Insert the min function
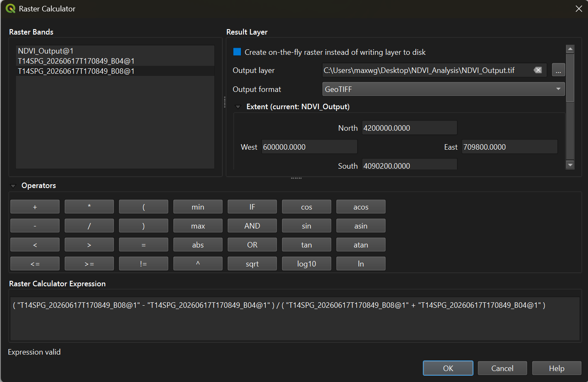588x382 pixels. (198, 207)
